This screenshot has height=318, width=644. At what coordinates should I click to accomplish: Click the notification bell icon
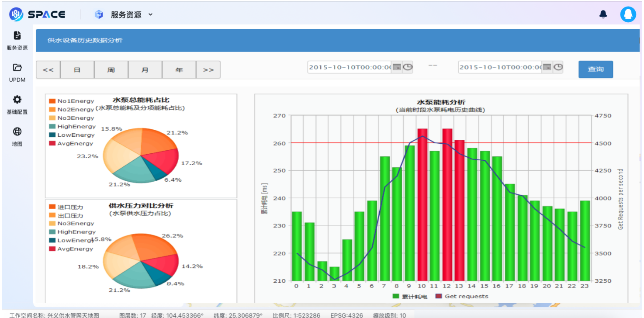tap(603, 14)
